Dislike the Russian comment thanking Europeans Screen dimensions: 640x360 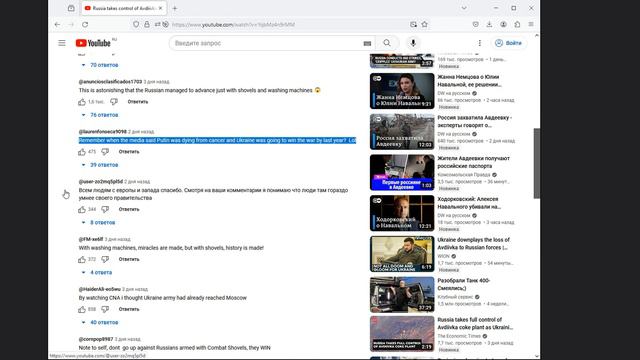(105, 209)
